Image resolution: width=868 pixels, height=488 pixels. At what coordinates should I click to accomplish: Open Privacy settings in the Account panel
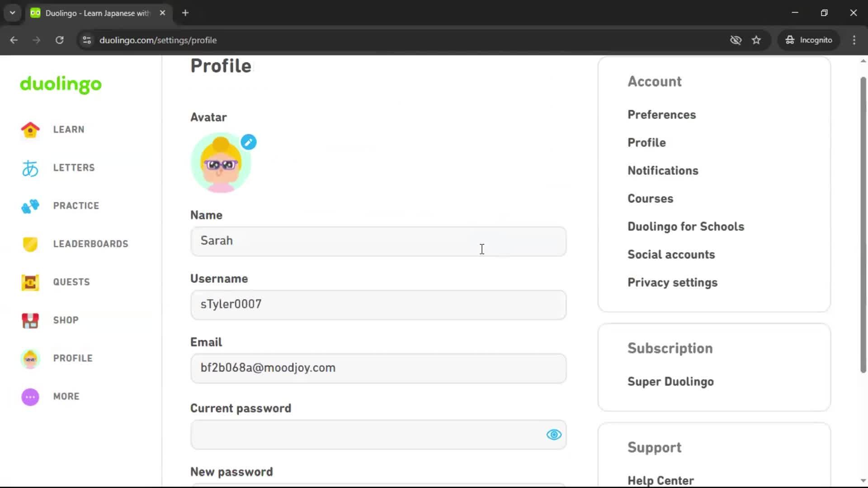tap(672, 282)
